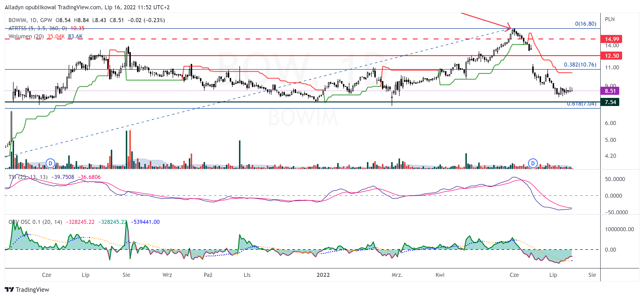Click the ATRTSS indicator legend
The width and height of the screenshot is (644, 298).
(x=38, y=28)
